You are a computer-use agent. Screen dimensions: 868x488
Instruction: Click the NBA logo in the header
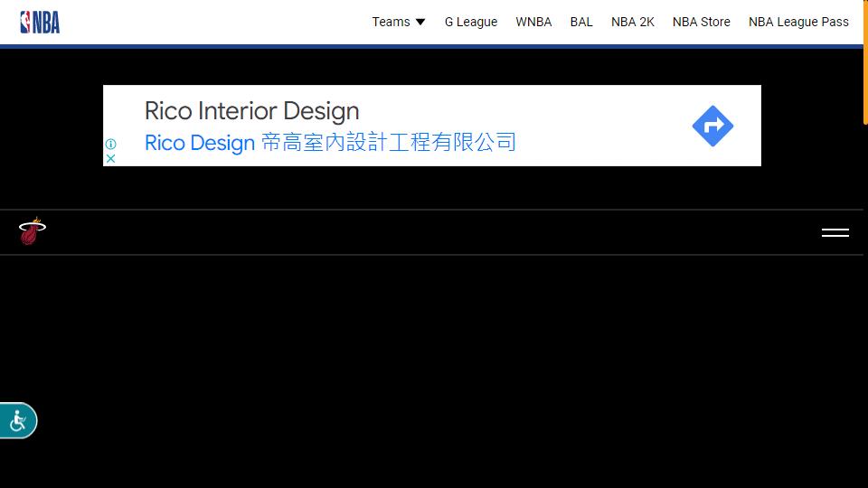point(40,22)
